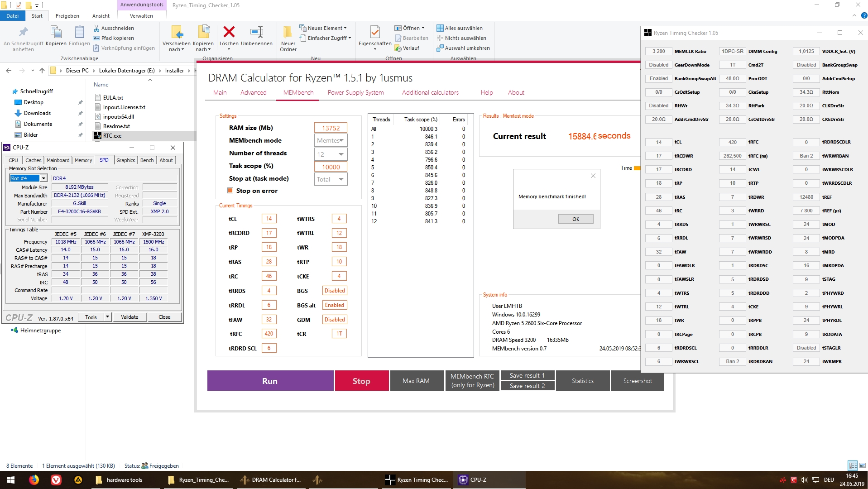
Task: Switch to CPU-Z taskbar button
Action: [489, 480]
